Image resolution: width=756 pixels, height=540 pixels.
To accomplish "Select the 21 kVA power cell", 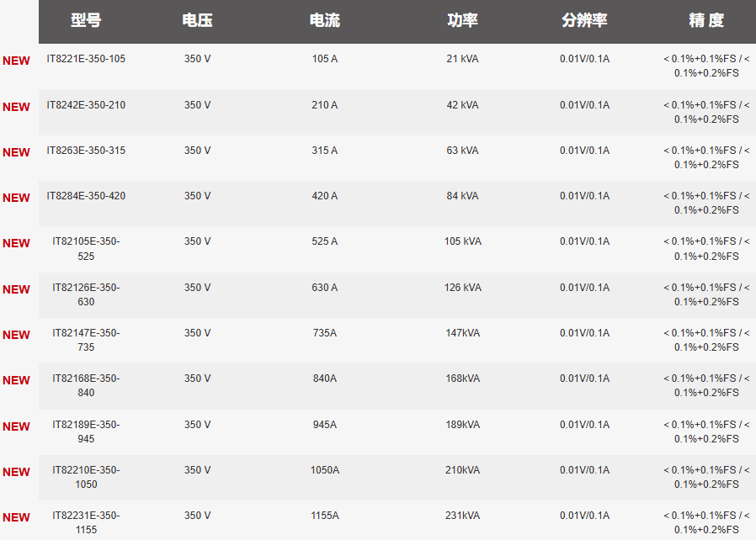I will [462, 59].
